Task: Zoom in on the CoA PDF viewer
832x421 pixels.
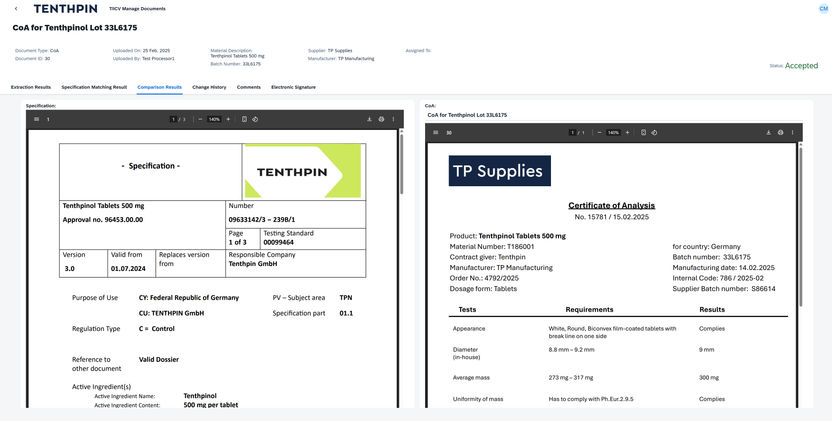Action: 627,133
